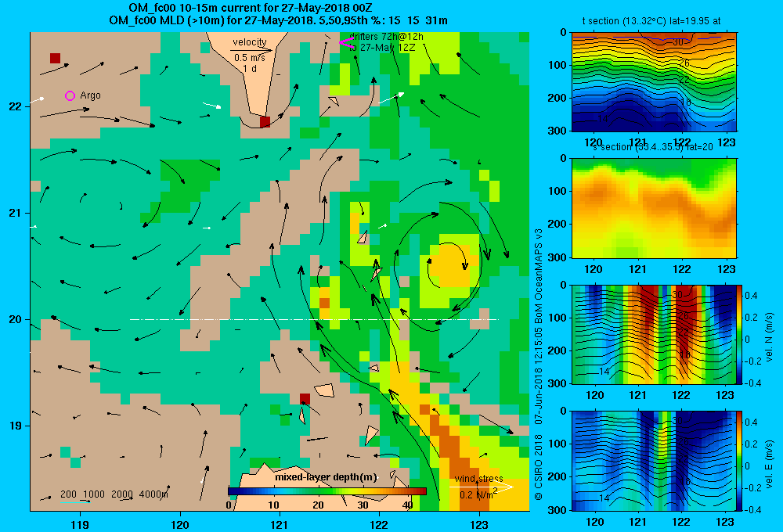
Task: Click the main map latitude label '22'
Action: click(x=15, y=106)
